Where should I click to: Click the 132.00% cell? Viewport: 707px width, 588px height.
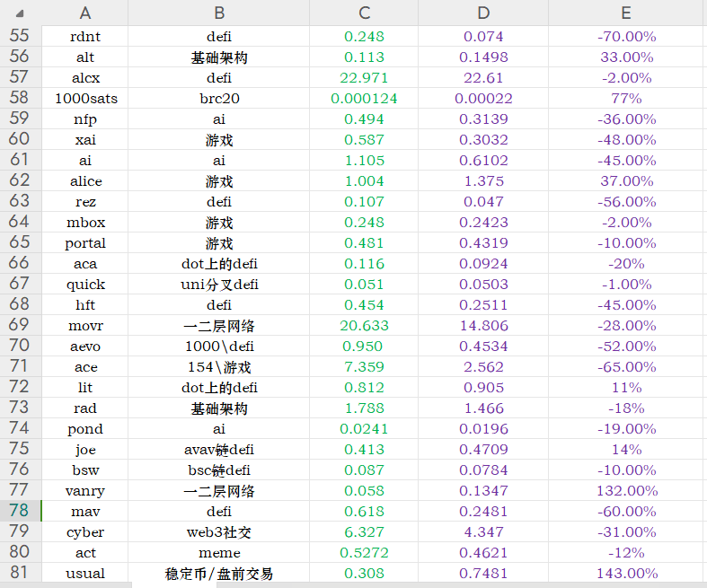[x=627, y=490]
